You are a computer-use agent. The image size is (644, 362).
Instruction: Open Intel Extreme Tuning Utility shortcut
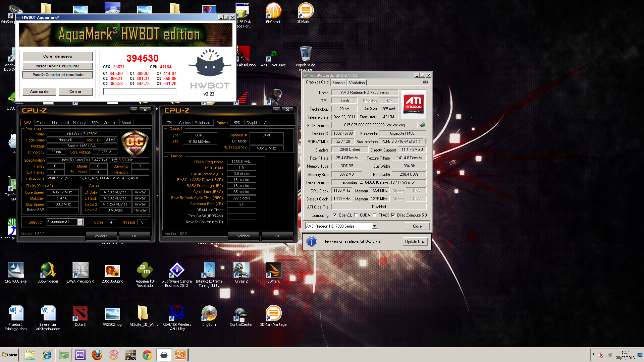tap(209, 275)
